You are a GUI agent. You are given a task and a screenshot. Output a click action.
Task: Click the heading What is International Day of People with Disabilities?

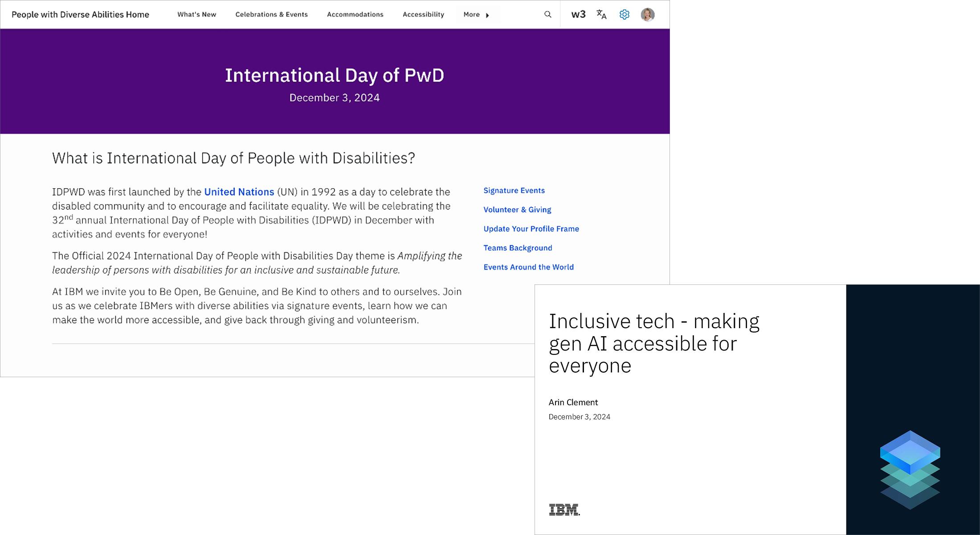(233, 158)
